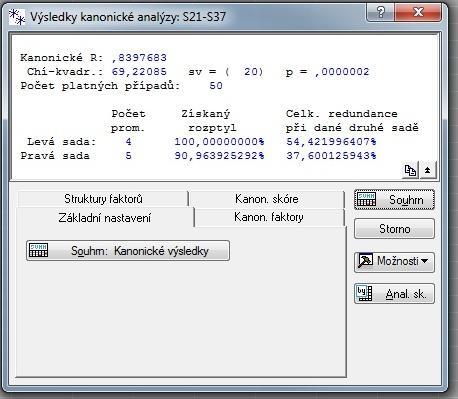458x399 pixels.
Task: Click the Počet platných případů value 50
Action: point(216,86)
